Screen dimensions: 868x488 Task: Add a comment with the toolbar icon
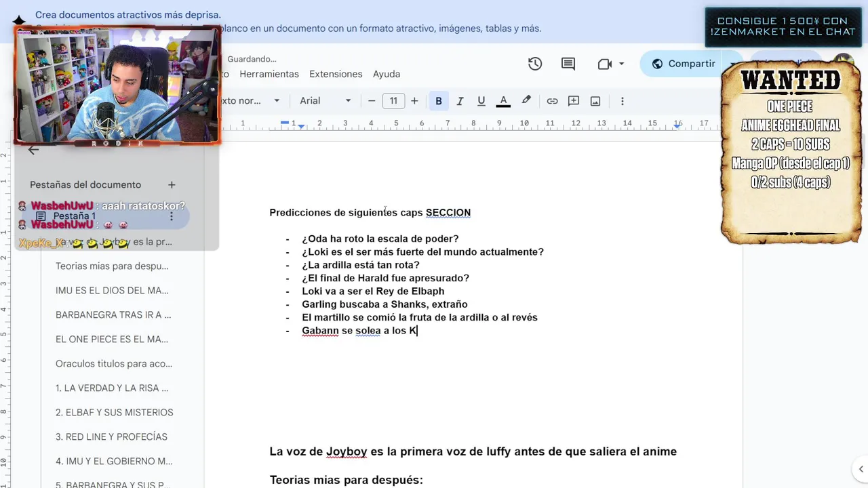click(x=574, y=101)
